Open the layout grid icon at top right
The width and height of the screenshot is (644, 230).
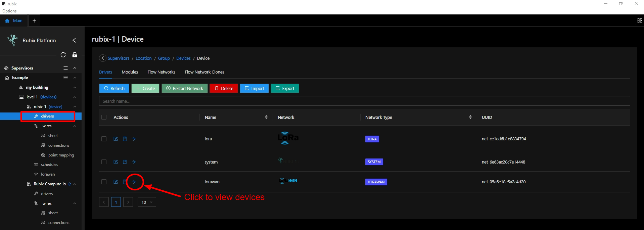(x=640, y=20)
